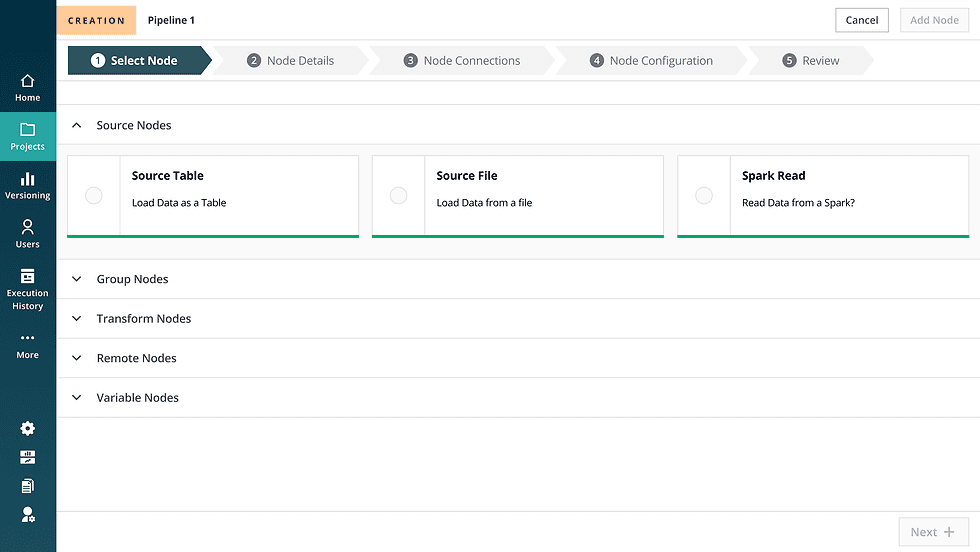Open the Versioning chart icon
The width and height of the screenshot is (980, 552).
click(28, 179)
